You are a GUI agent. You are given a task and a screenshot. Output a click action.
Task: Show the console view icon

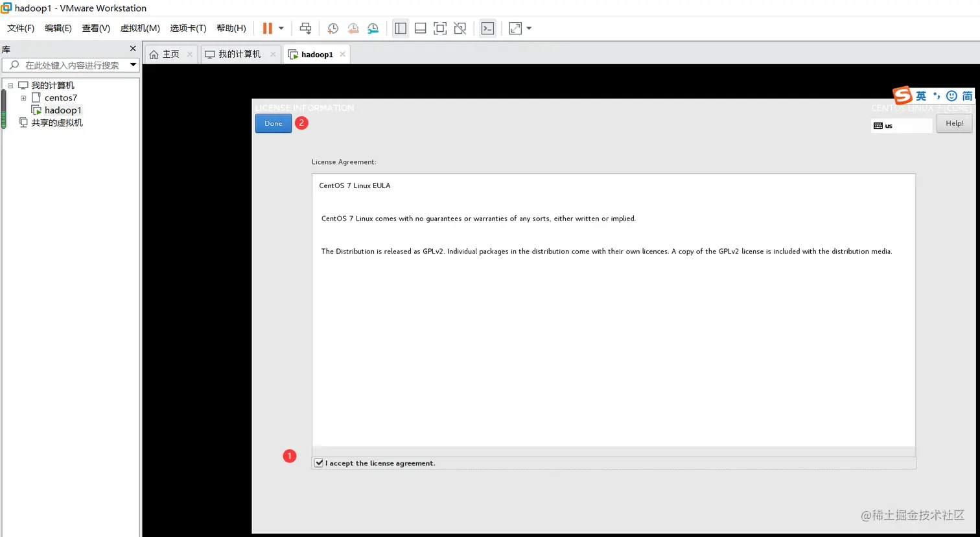tap(487, 29)
